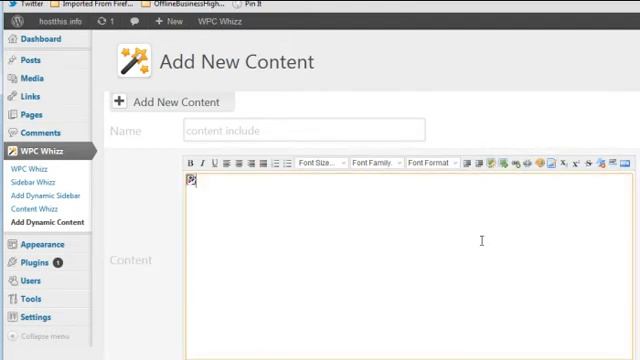Click the Pin It bookmarklet
The width and height of the screenshot is (640, 360).
247,4
